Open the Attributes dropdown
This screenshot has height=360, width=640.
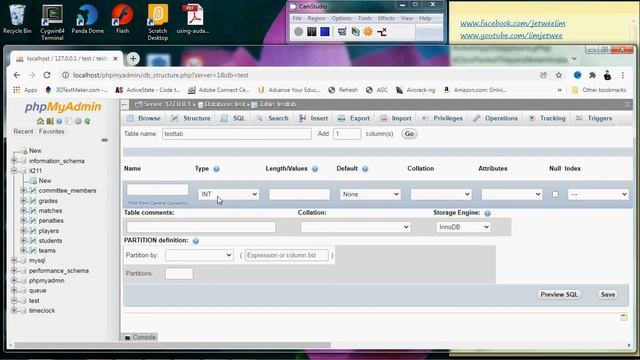(x=512, y=194)
